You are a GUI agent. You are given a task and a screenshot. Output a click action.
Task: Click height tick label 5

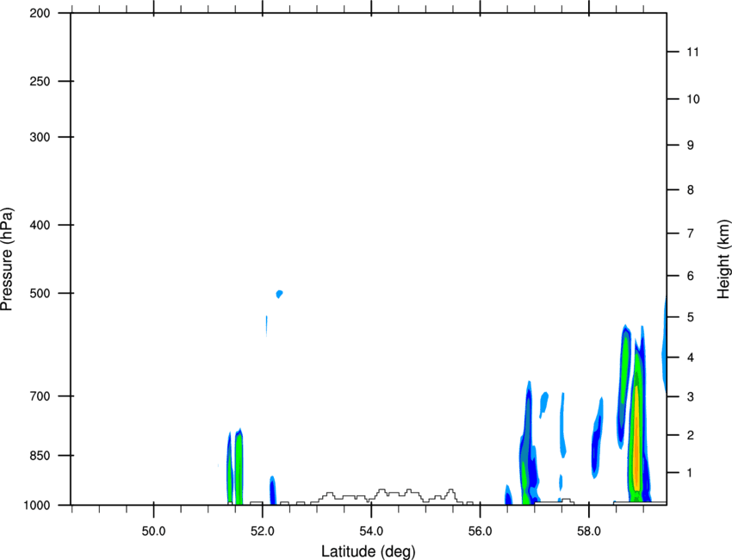point(690,317)
